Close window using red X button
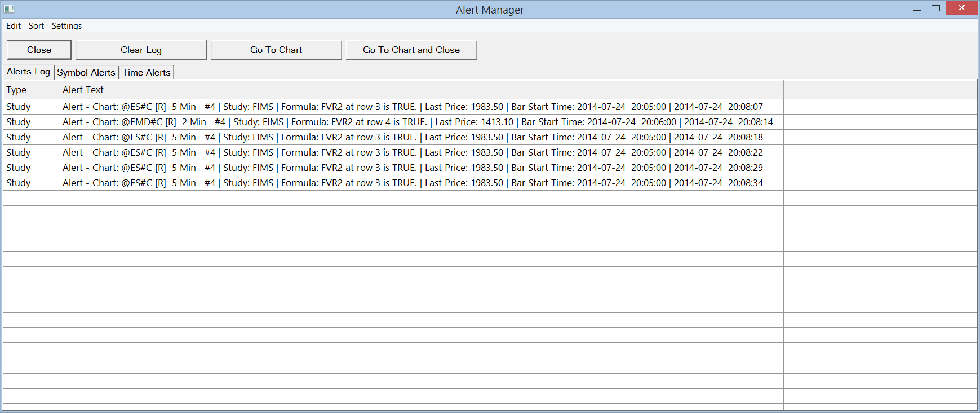The image size is (980, 413). pyautogui.click(x=961, y=8)
